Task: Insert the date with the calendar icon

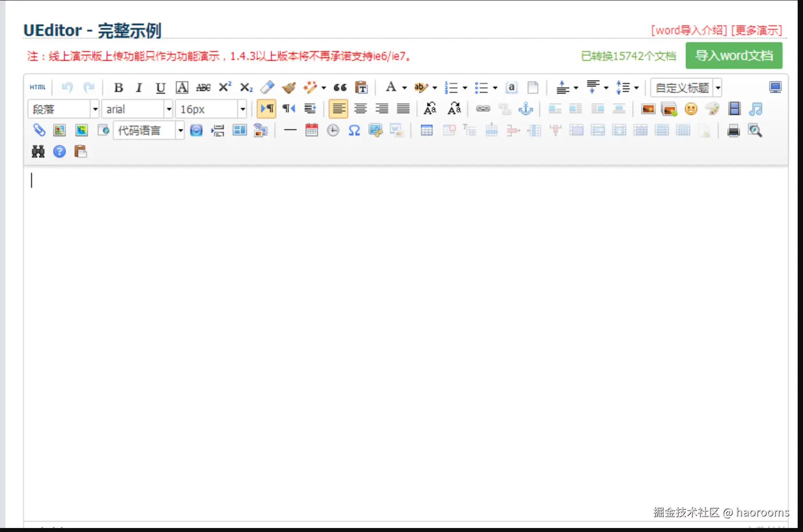Action: [x=312, y=130]
